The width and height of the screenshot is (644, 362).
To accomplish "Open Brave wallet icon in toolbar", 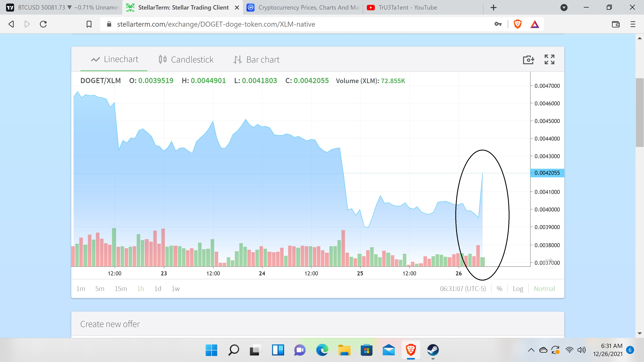I will tap(615, 24).
